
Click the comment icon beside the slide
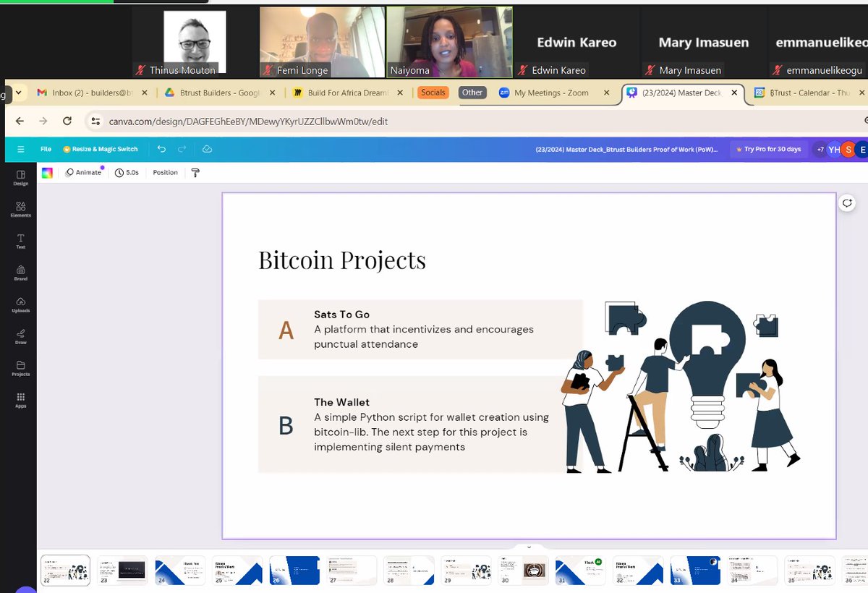847,203
